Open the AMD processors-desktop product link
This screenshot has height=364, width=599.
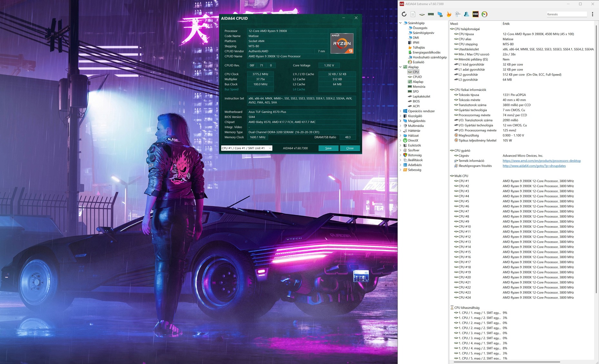click(x=542, y=161)
